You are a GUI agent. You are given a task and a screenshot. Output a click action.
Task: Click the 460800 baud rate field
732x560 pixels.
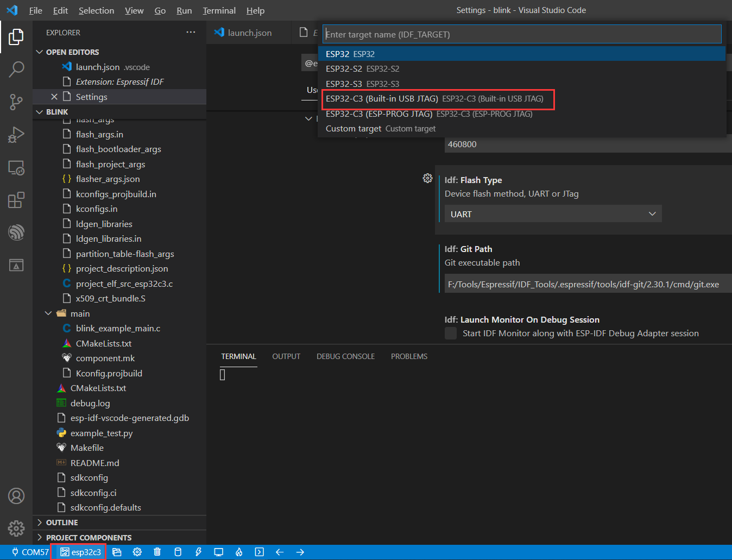(x=588, y=144)
